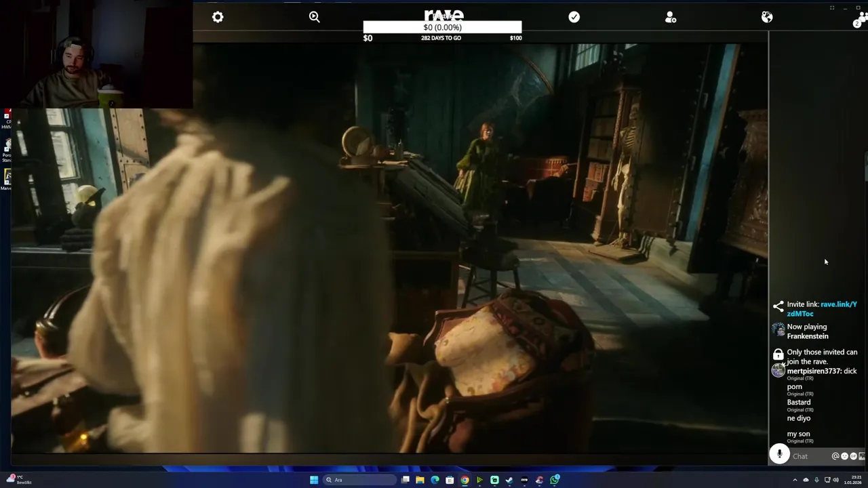868x488 pixels.
Task: Click the share icon beside Invite link
Action: tap(778, 306)
